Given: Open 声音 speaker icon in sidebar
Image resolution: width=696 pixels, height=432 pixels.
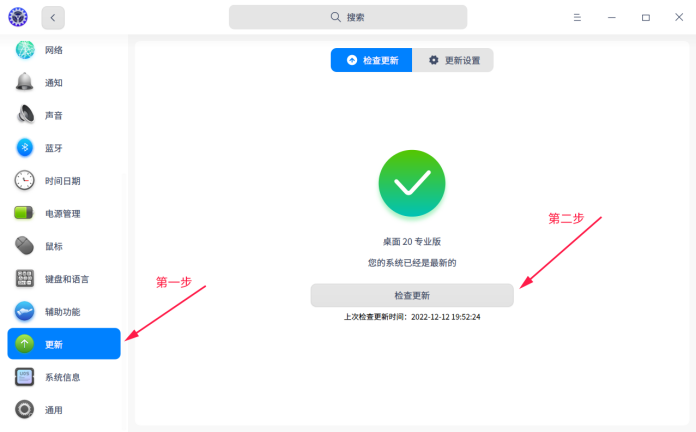Looking at the screenshot, I should coord(25,115).
